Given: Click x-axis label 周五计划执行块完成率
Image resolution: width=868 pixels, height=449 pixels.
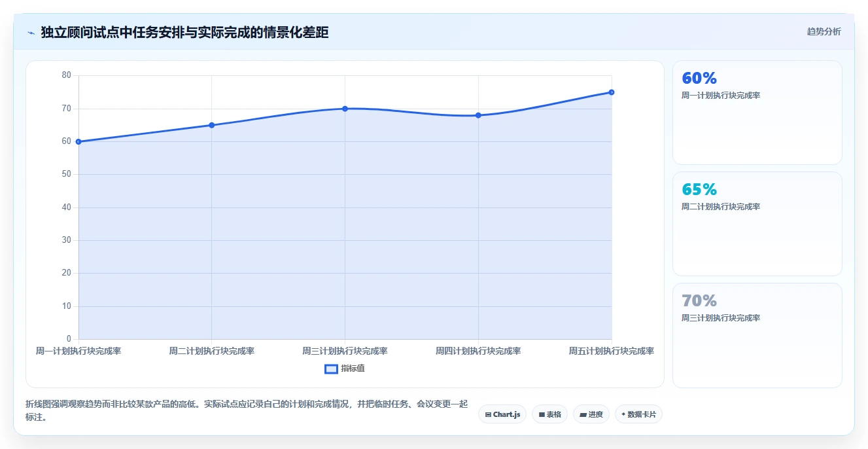Looking at the screenshot, I should pos(612,351).
